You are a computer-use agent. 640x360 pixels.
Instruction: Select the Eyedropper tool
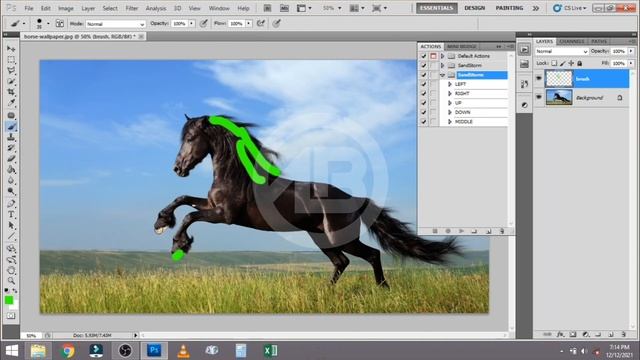click(11, 103)
